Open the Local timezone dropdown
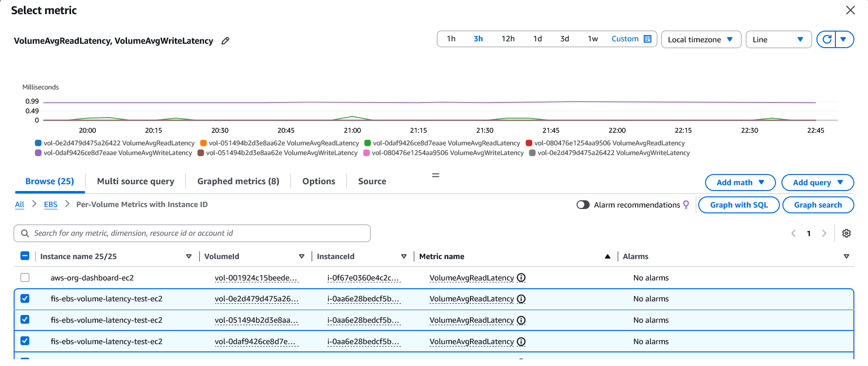The height and width of the screenshot is (366, 868). point(701,39)
